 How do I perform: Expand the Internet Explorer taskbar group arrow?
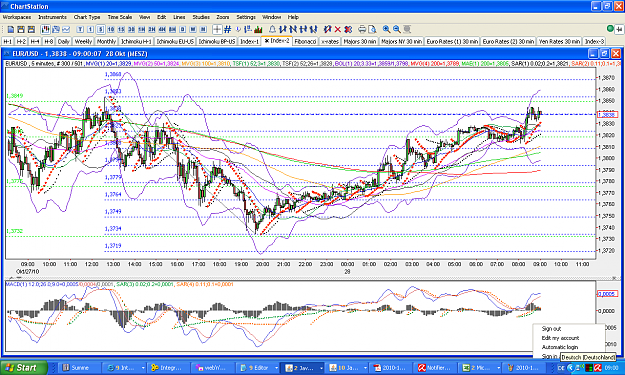coord(143,368)
